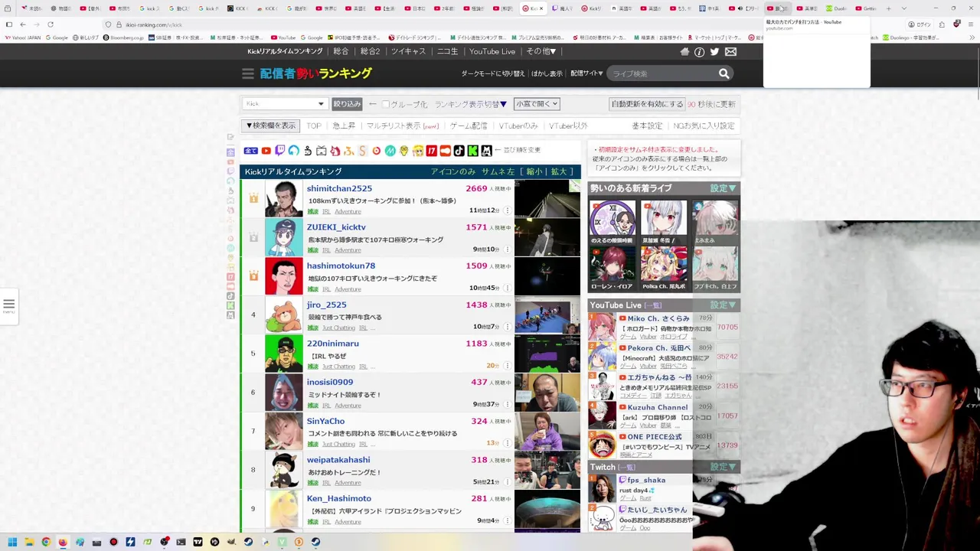Image resolution: width=980 pixels, height=551 pixels.
Task: Click the home icon in the top bar
Action: pos(684,51)
